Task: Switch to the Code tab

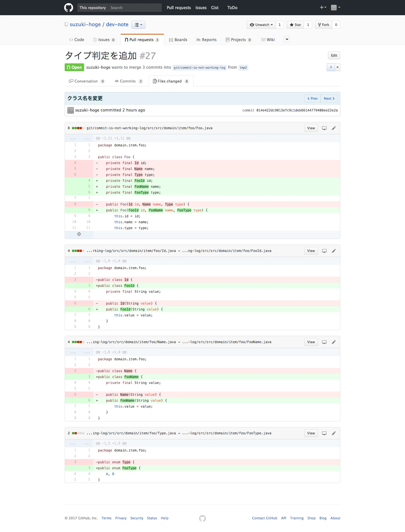Action: click(76, 40)
